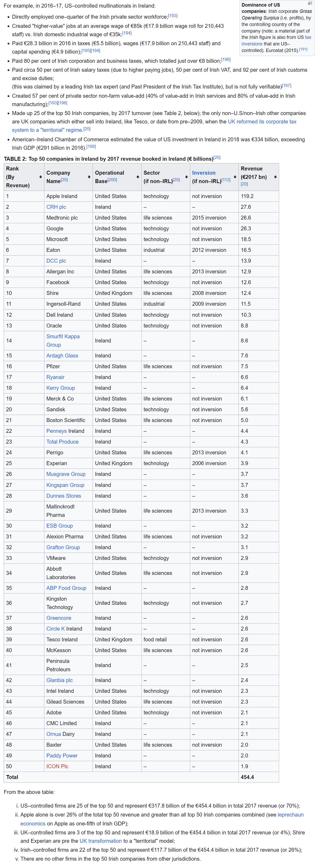Open the Kingspan Group link

[x=65, y=485]
